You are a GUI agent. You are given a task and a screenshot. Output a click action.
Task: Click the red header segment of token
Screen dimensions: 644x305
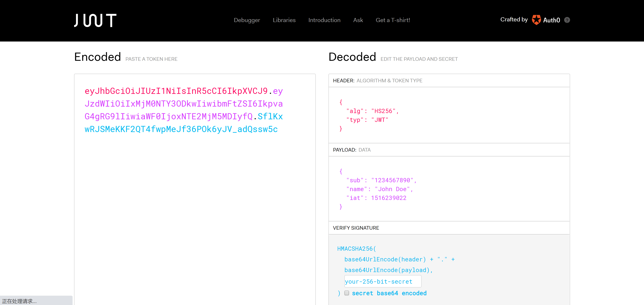pos(176,91)
